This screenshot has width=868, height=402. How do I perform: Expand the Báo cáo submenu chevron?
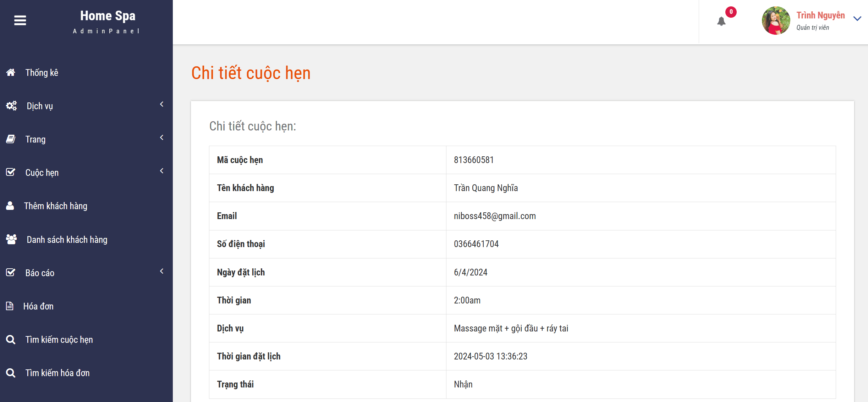click(x=162, y=271)
